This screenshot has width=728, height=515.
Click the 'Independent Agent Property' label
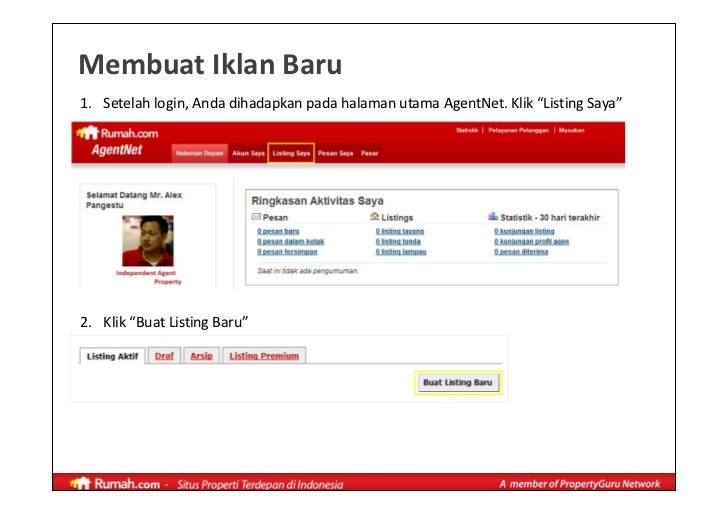[149, 277]
